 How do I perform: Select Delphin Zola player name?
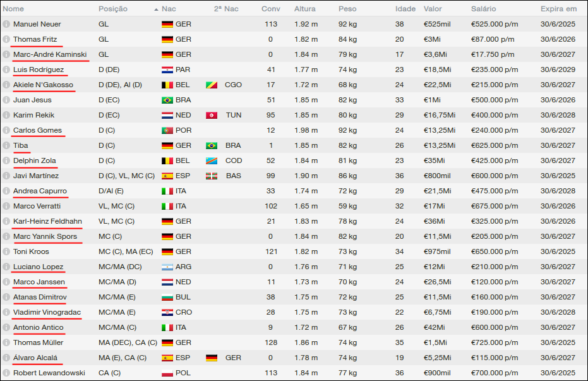point(35,160)
